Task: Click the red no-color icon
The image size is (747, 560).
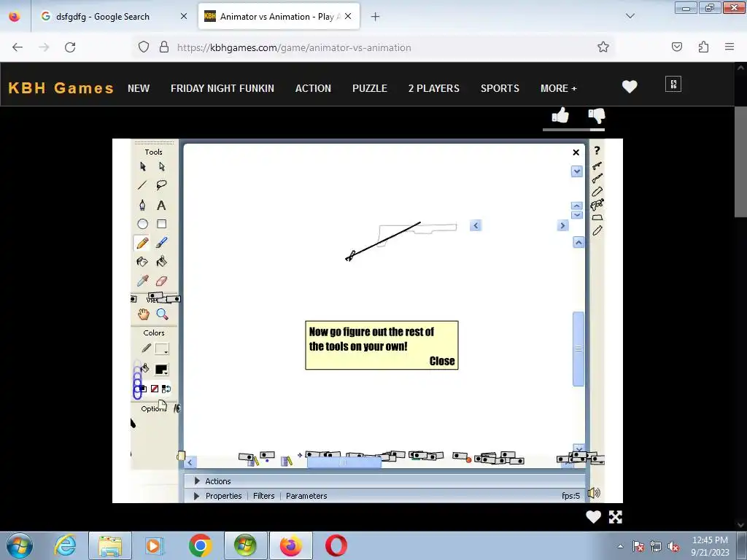Action: (155, 389)
